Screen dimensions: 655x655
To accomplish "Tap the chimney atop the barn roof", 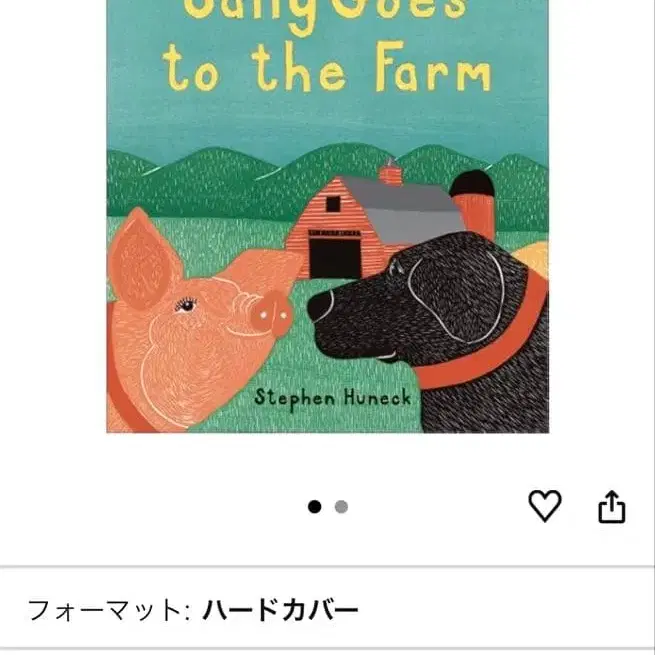I will pyautogui.click(x=391, y=174).
